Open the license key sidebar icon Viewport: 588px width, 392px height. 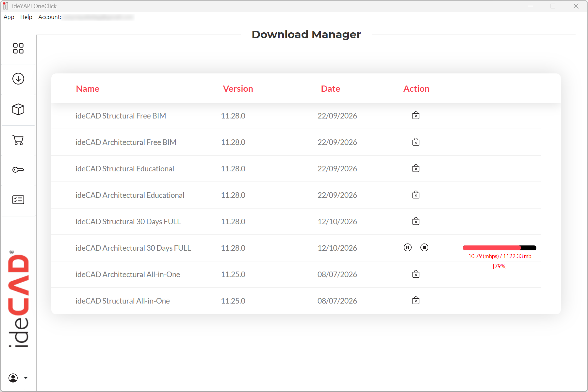tap(18, 170)
